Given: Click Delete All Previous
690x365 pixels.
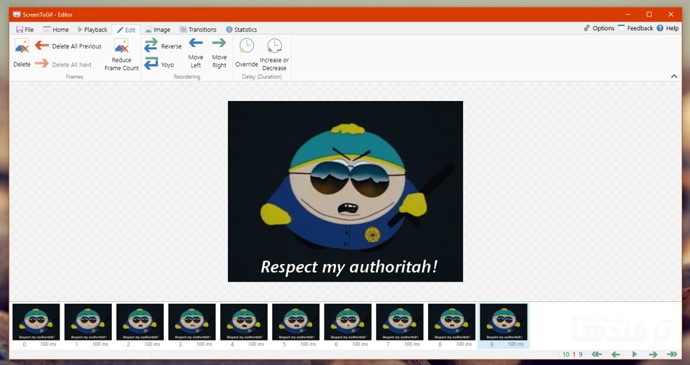Looking at the screenshot, I should [68, 46].
